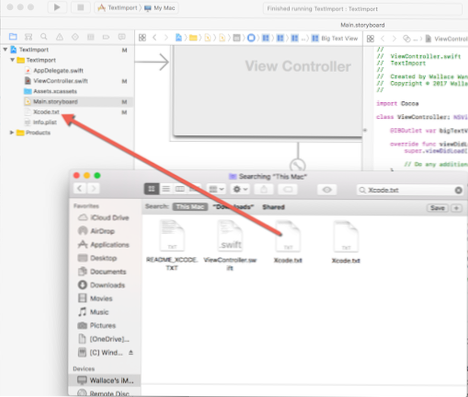
Task: Open the Finder arrange-by dropdown
Action: [x=216, y=189]
